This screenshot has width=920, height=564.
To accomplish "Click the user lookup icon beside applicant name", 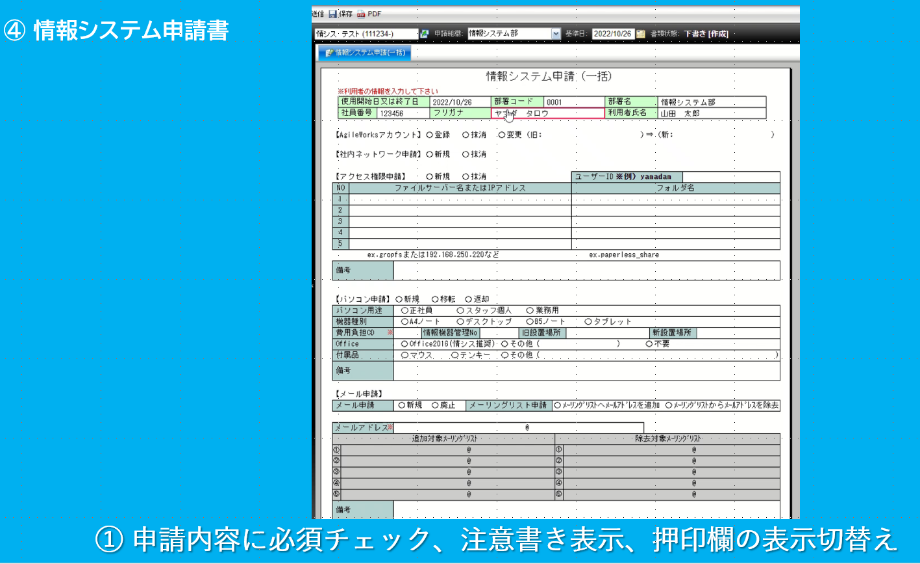I will pyautogui.click(x=425, y=34).
